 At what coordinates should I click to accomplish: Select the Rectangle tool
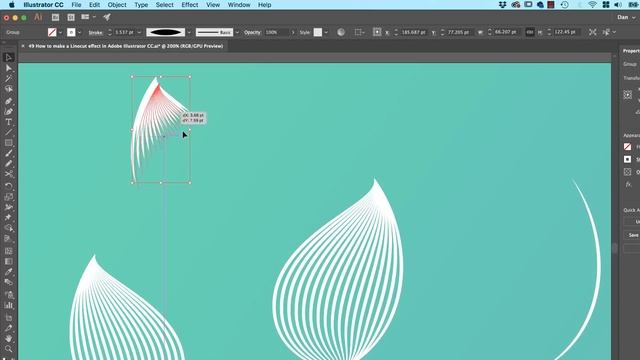(x=9, y=143)
